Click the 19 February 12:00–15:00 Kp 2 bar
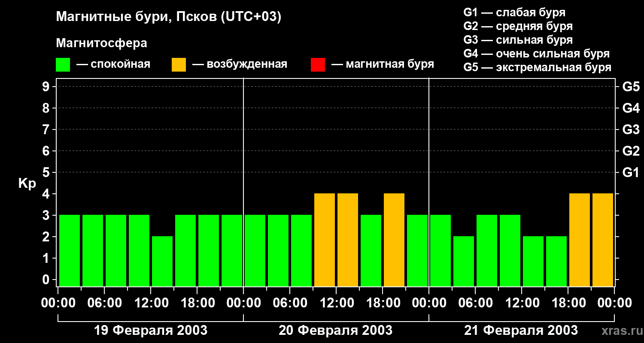 162,261
